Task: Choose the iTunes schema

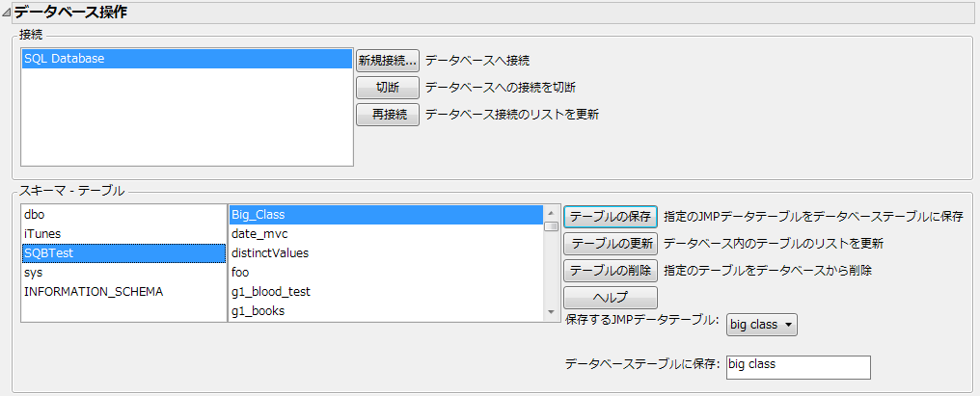Action: pos(123,234)
